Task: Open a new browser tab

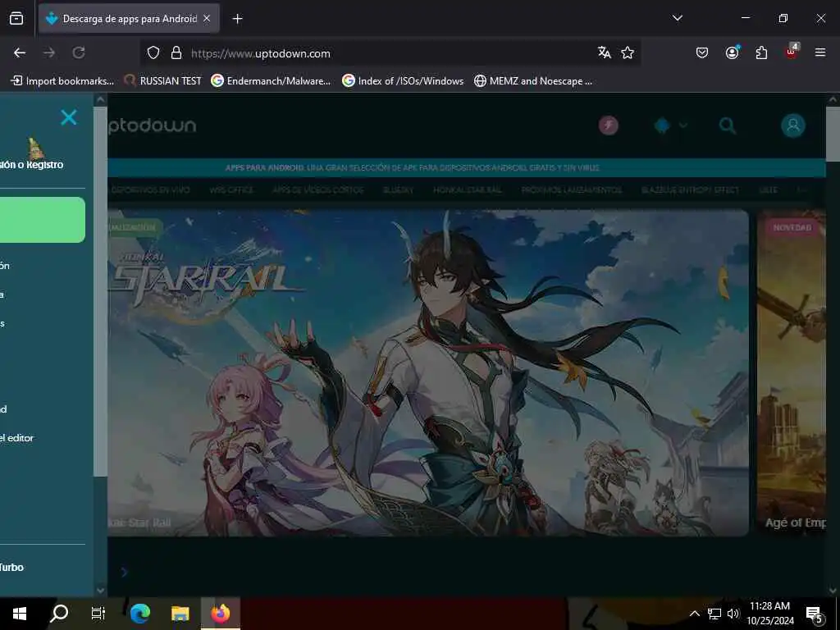Action: [x=237, y=19]
